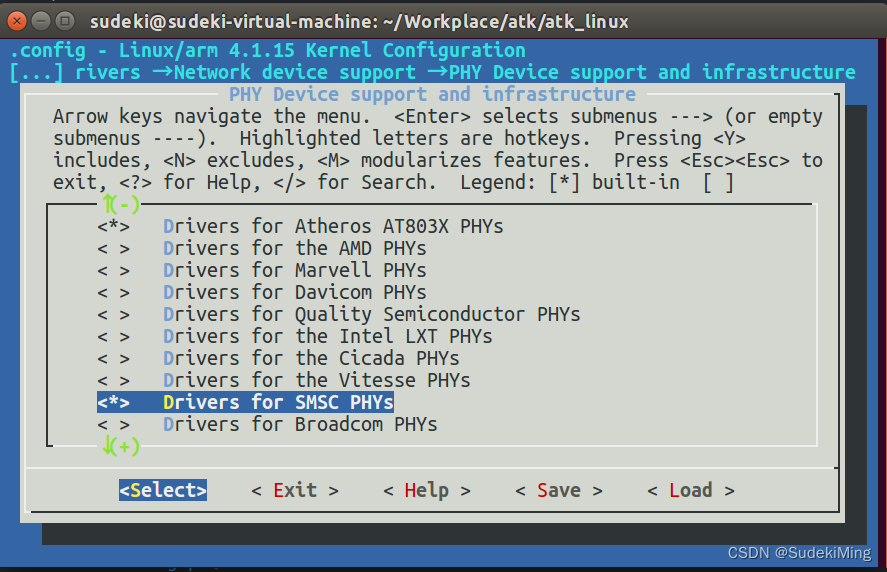Toggle the Vitesse PHYs driver state marker
887x572 pixels.
(x=114, y=381)
